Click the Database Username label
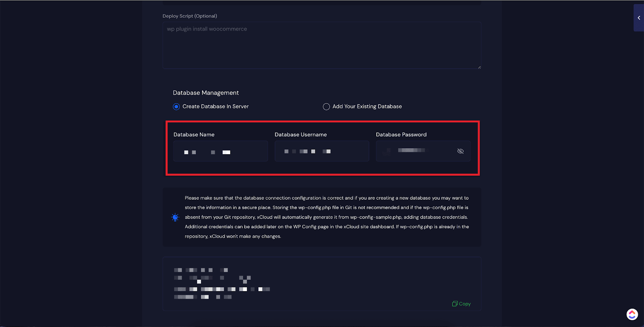The image size is (644, 327). coord(300,135)
